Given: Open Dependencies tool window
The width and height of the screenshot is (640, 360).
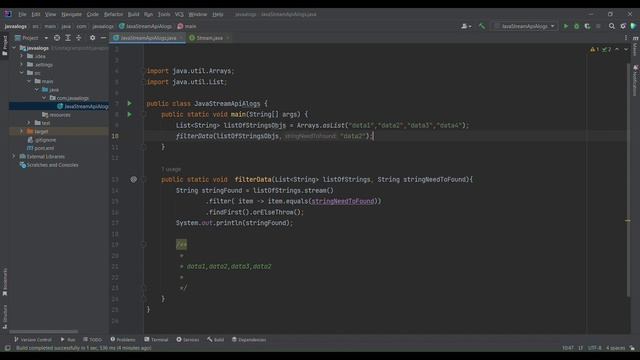Looking at the screenshot, I should (x=249, y=340).
